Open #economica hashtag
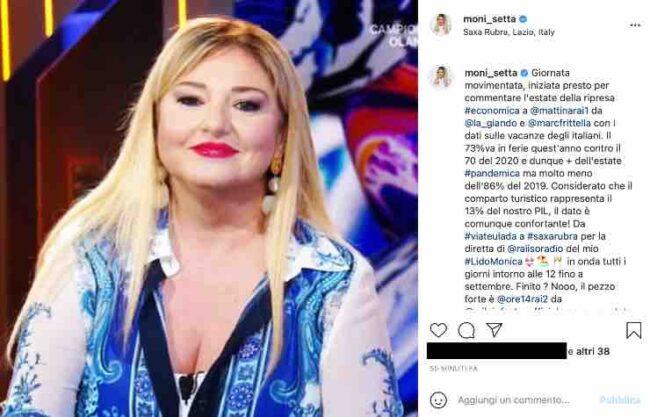 point(492,111)
